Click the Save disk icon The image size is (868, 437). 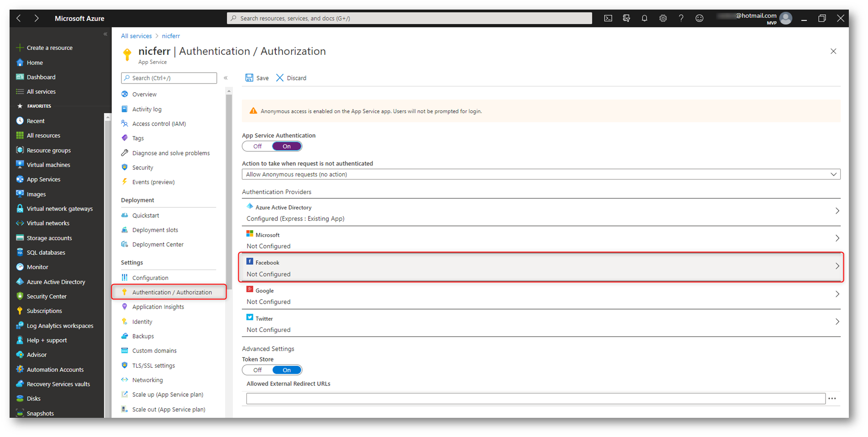pyautogui.click(x=249, y=78)
